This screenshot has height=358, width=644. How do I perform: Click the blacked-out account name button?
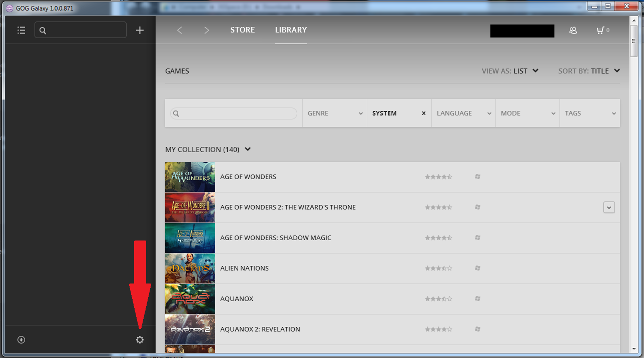tap(522, 31)
